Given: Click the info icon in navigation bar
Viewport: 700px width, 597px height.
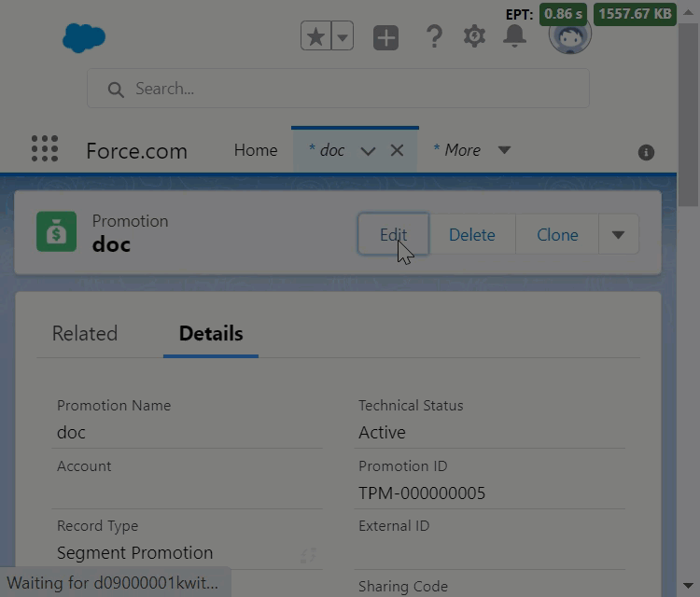Looking at the screenshot, I should coord(646,152).
